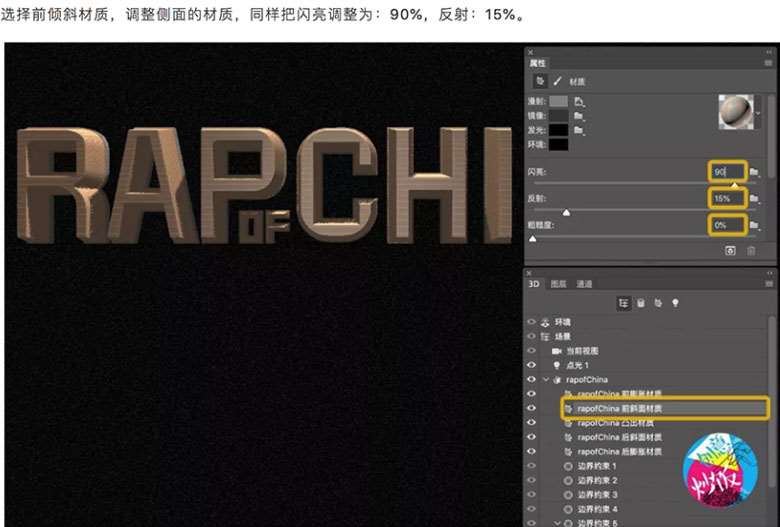Image resolution: width=780 pixels, height=527 pixels.
Task: Toggle eye of 边界约束 1
Action: (x=531, y=466)
